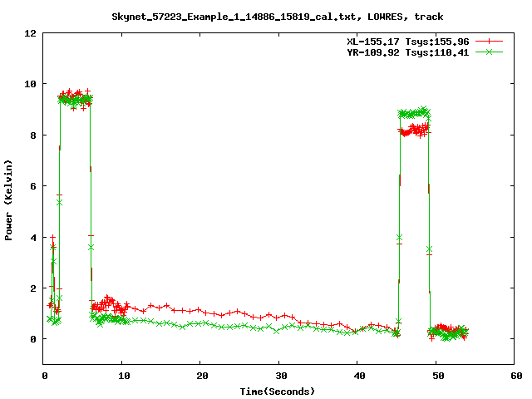Click the x-axis tick label 20

202,376
